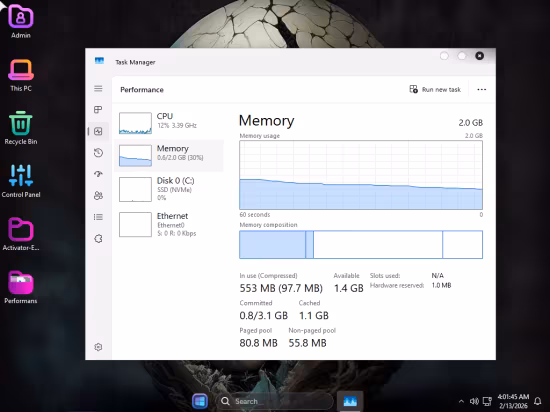Open the Windows Start button

point(200,401)
